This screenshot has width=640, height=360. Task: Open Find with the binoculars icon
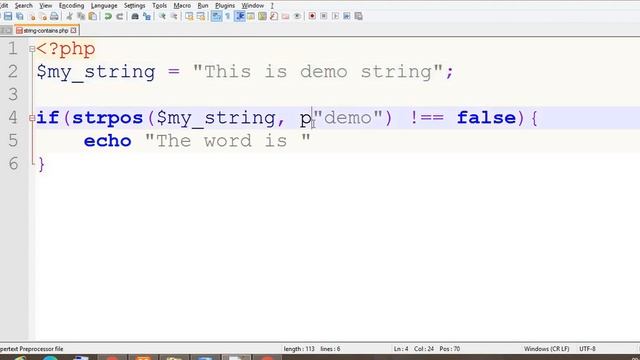point(135,16)
